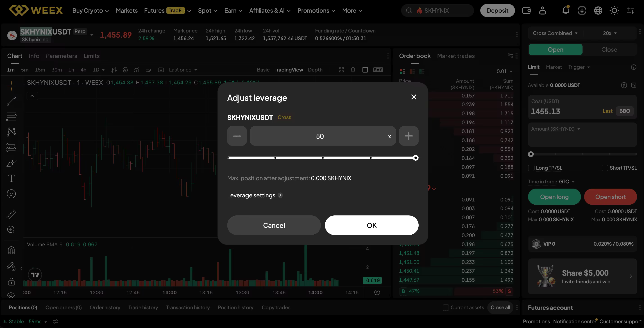Screen dimensions: 644x328
Task: Click the download app icon
Action: [582, 11]
